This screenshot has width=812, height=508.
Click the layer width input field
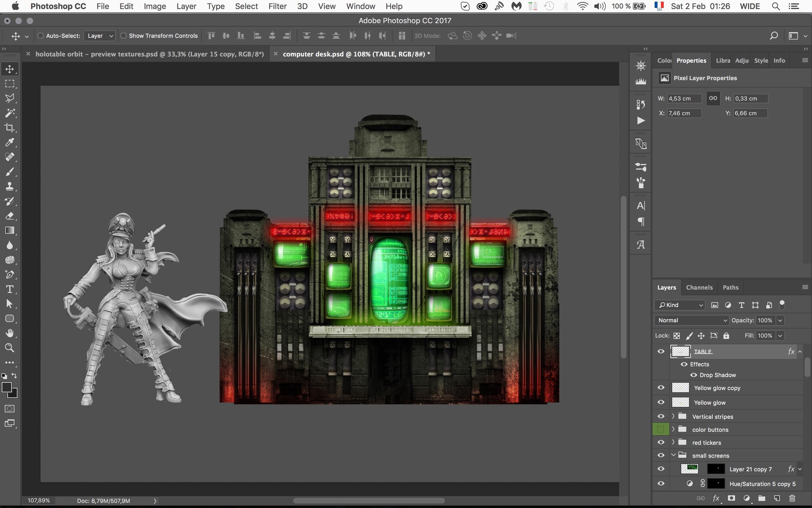point(684,98)
